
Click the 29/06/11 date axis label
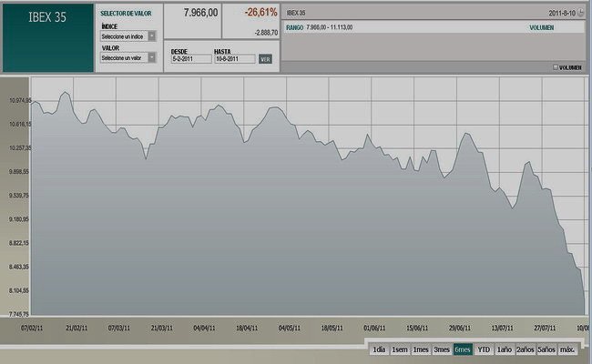point(459,328)
